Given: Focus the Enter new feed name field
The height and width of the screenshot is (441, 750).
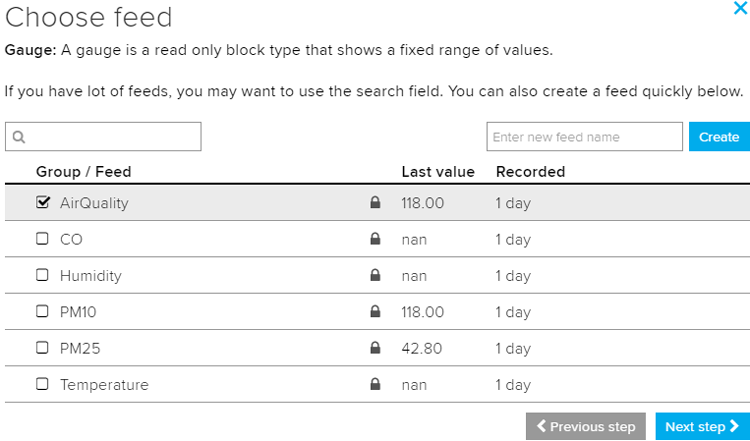Looking at the screenshot, I should pyautogui.click(x=584, y=137).
